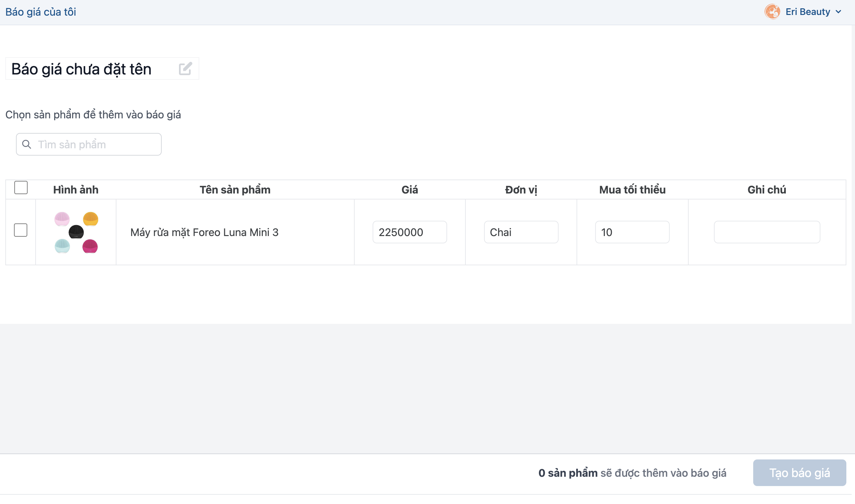
Task: Click the 'Đơn vị' column header
Action: pos(521,190)
